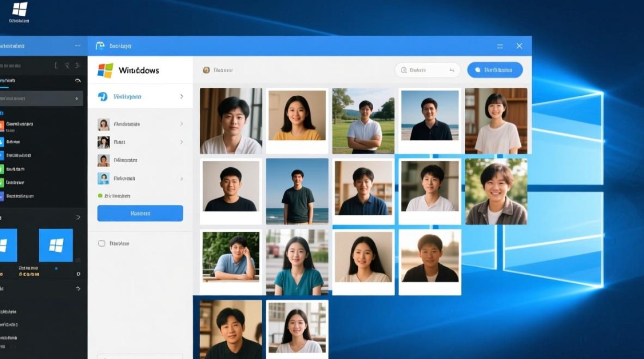This screenshot has width=644, height=359.
Task: Click the refresh icon in the dark left panel
Action: pos(77,81)
